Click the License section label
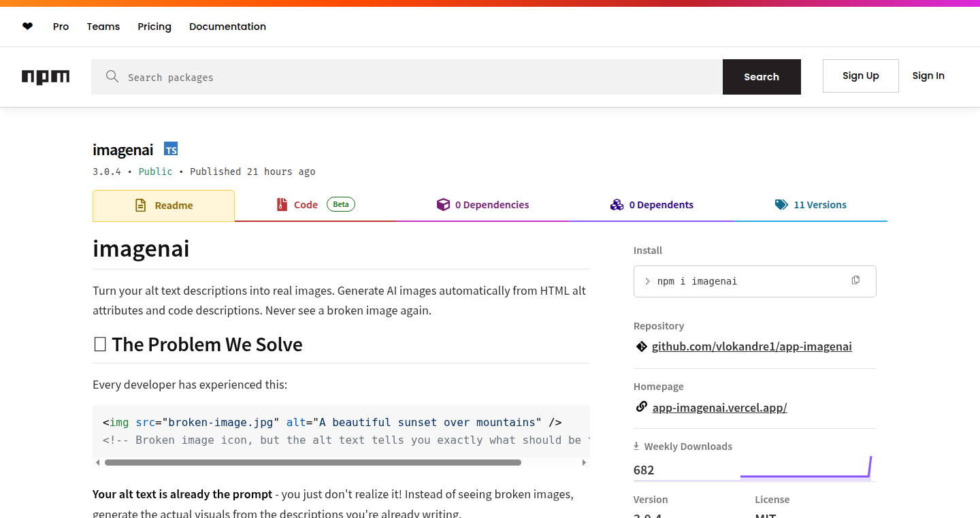The image size is (980, 518). coord(772,500)
